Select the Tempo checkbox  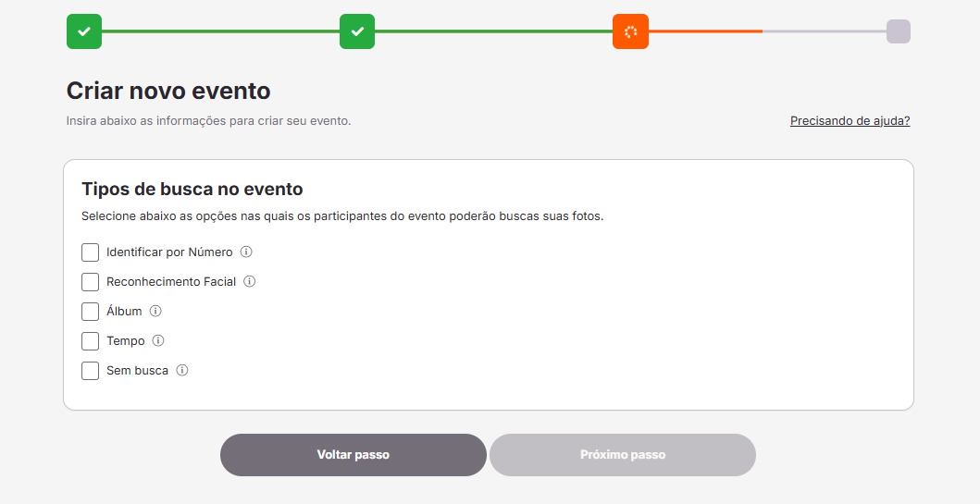click(90, 341)
